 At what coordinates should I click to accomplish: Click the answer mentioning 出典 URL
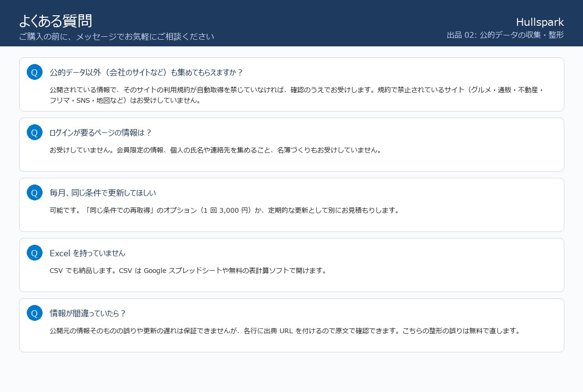coord(285,331)
